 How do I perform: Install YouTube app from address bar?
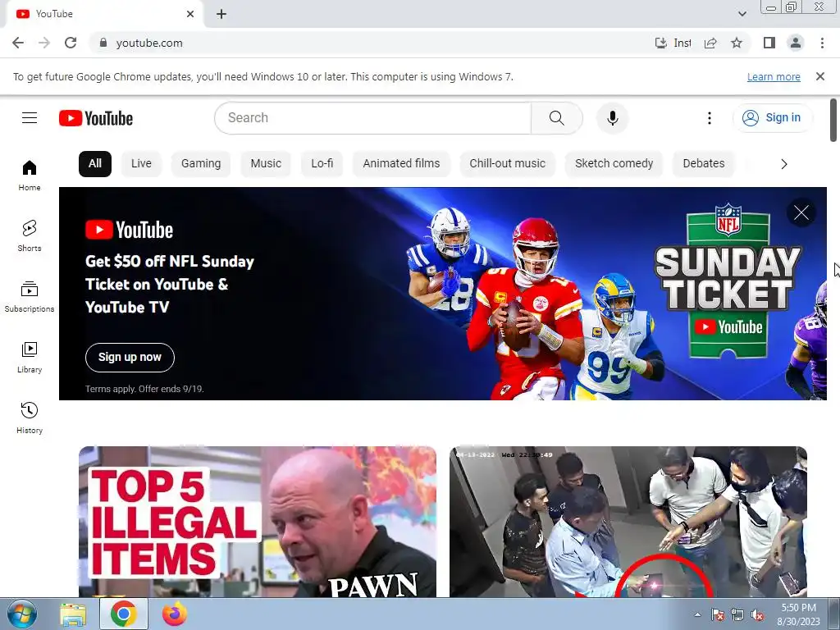(673, 43)
